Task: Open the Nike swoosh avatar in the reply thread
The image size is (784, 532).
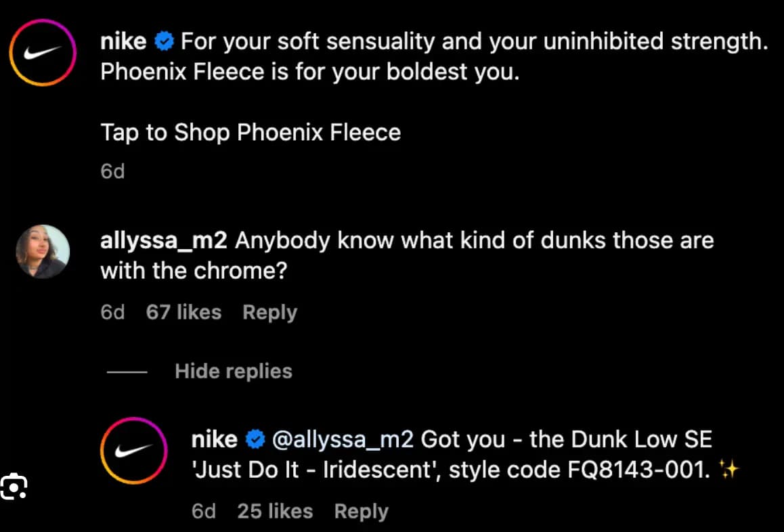Action: pos(134,451)
